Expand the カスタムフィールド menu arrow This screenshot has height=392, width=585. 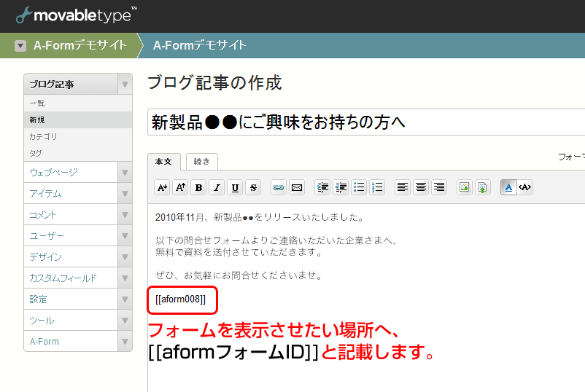tap(125, 278)
